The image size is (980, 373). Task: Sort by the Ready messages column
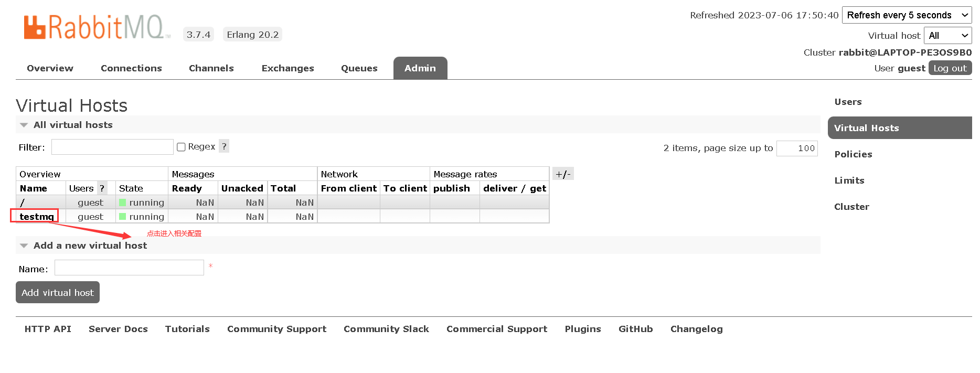click(x=187, y=188)
